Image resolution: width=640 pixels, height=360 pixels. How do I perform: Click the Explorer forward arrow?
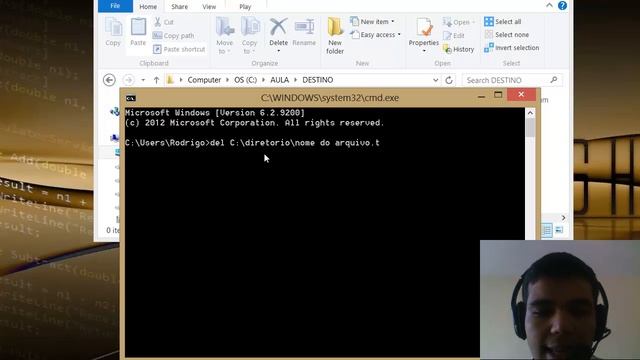[x=129, y=80]
